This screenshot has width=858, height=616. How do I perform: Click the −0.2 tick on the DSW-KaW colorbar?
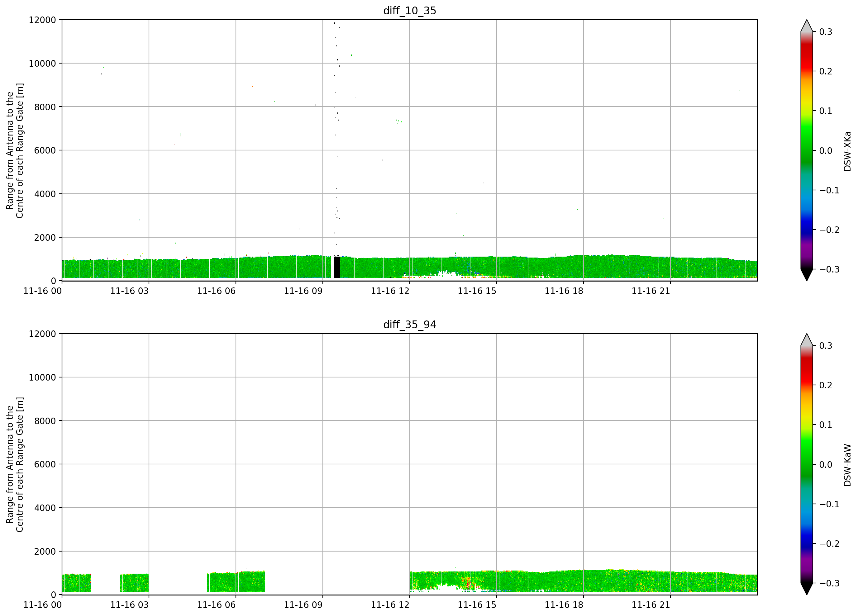tap(829, 544)
